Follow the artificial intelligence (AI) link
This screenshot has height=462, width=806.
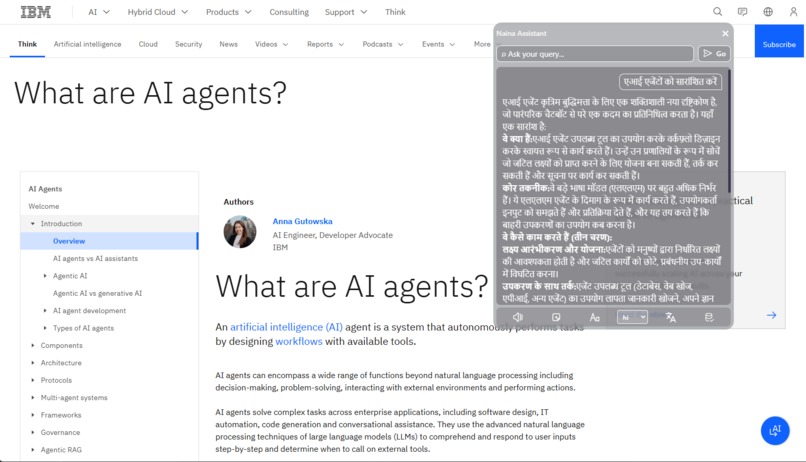(x=286, y=327)
